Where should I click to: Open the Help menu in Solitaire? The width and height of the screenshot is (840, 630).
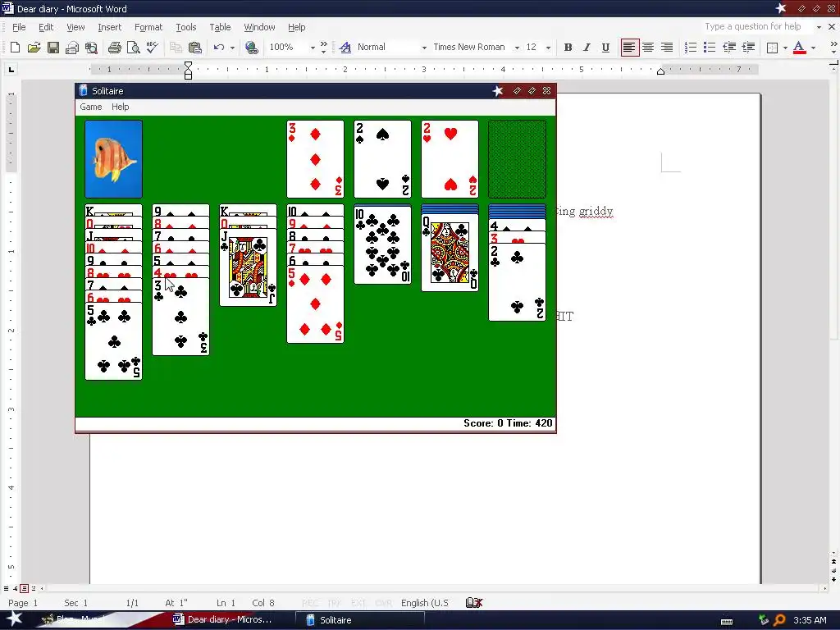point(120,107)
